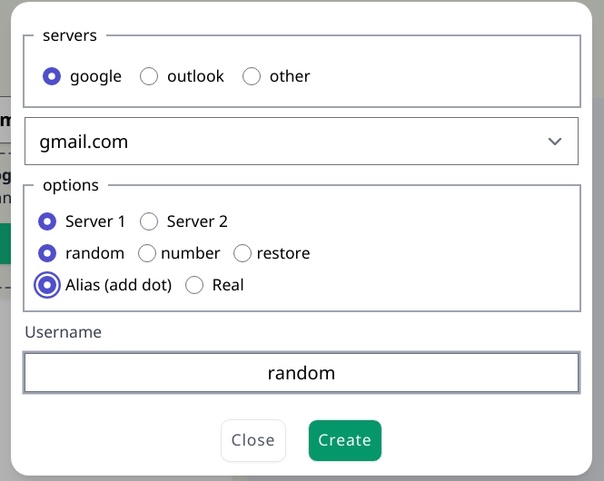Select the "other" server radio button

click(252, 76)
